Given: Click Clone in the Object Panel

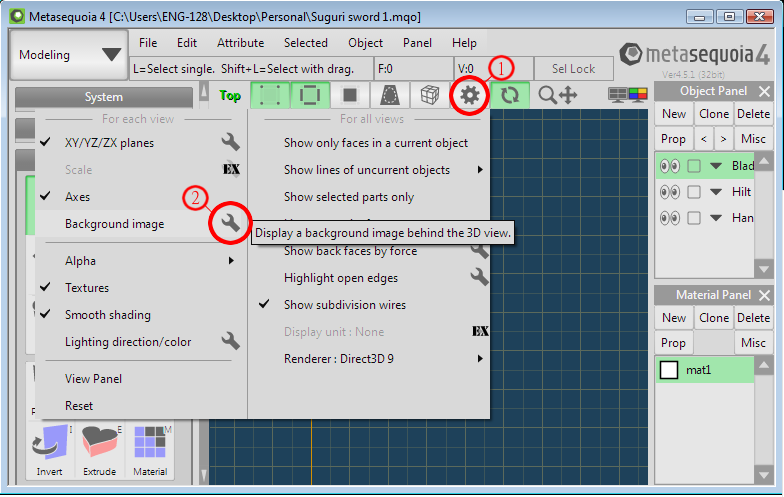Looking at the screenshot, I should tap(714, 114).
